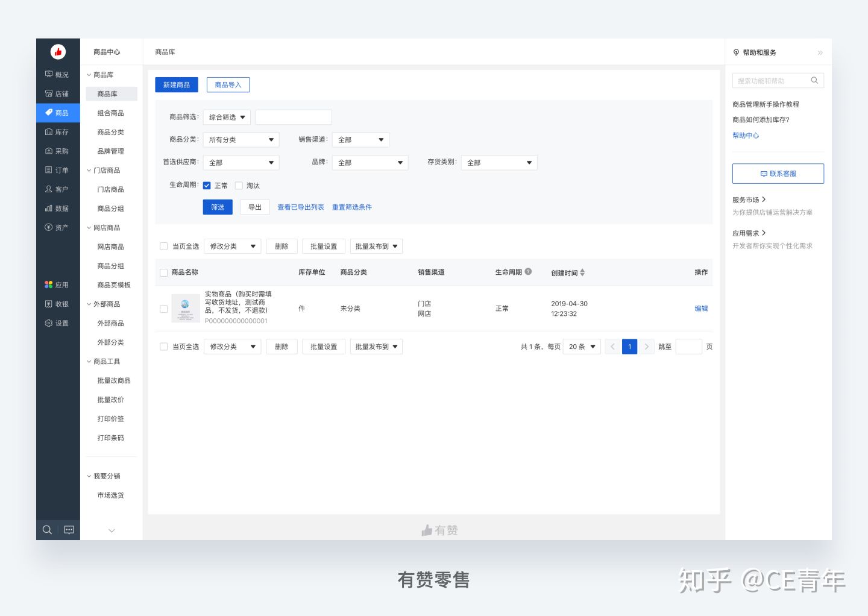
Task: Click the 新建商品 button
Action: (176, 84)
